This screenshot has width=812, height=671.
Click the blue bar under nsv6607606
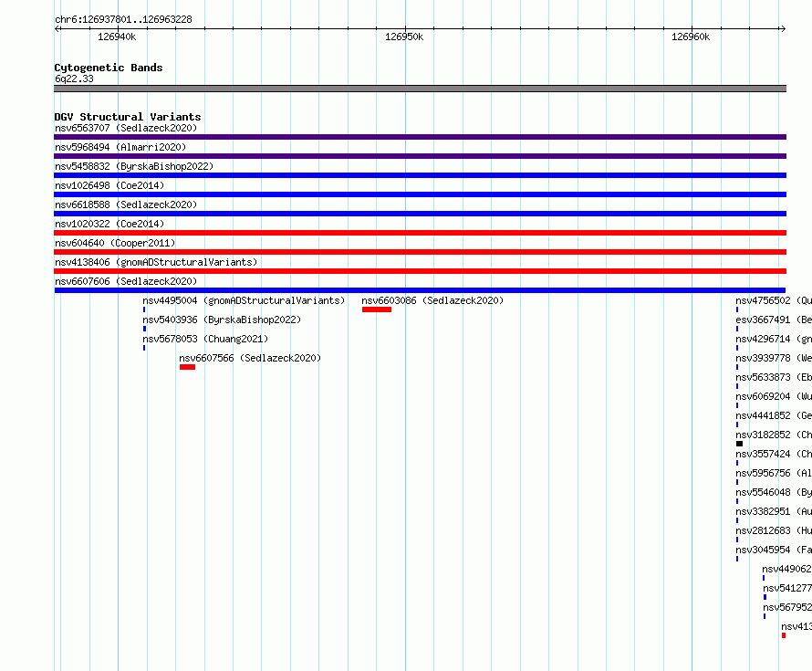[420, 290]
